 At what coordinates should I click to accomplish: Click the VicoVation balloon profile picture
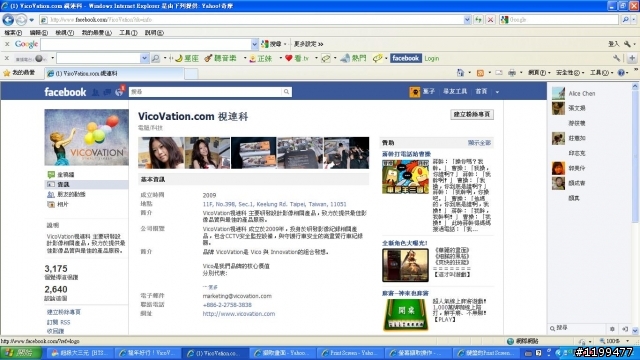(86, 137)
